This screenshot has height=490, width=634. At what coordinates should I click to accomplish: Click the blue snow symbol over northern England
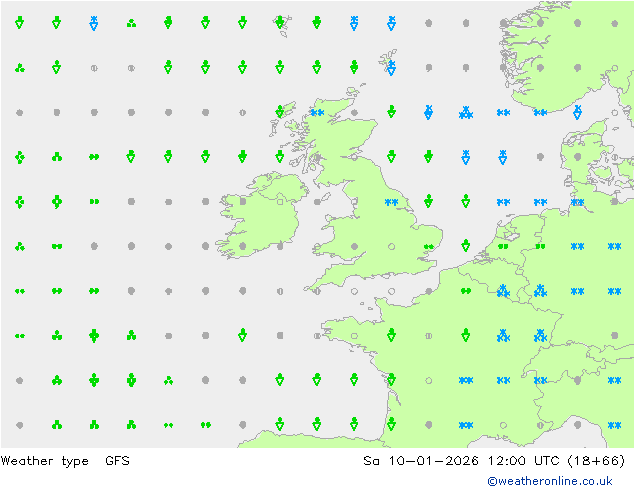click(x=391, y=202)
